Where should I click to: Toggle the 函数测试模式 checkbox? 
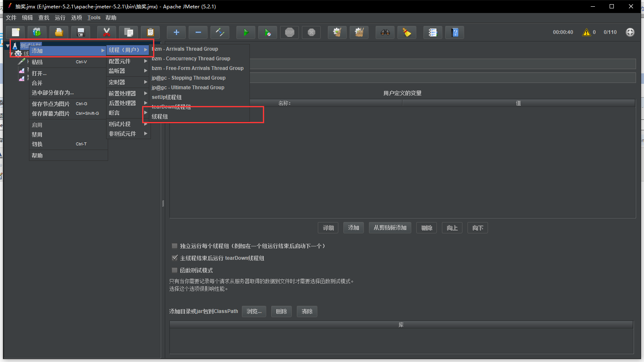[175, 270]
